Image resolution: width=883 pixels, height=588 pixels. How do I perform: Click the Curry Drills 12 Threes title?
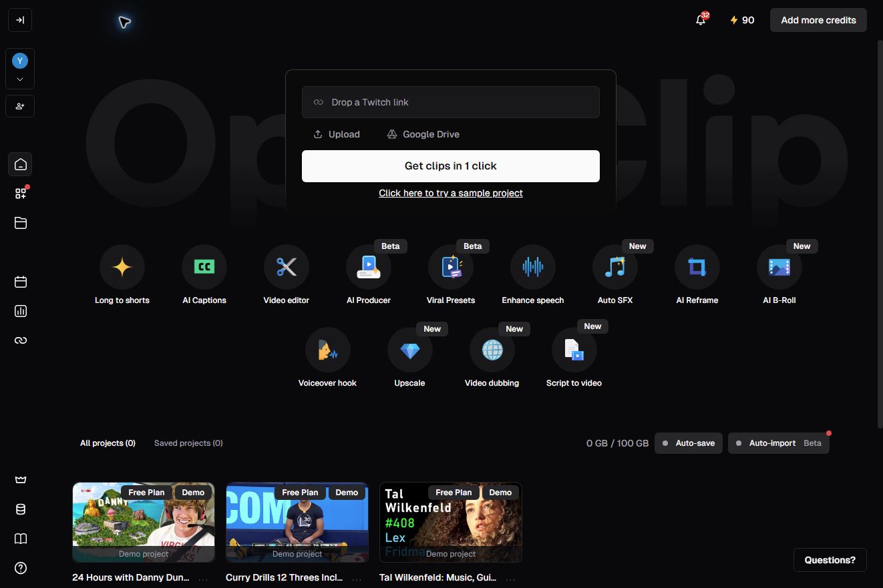point(285,577)
